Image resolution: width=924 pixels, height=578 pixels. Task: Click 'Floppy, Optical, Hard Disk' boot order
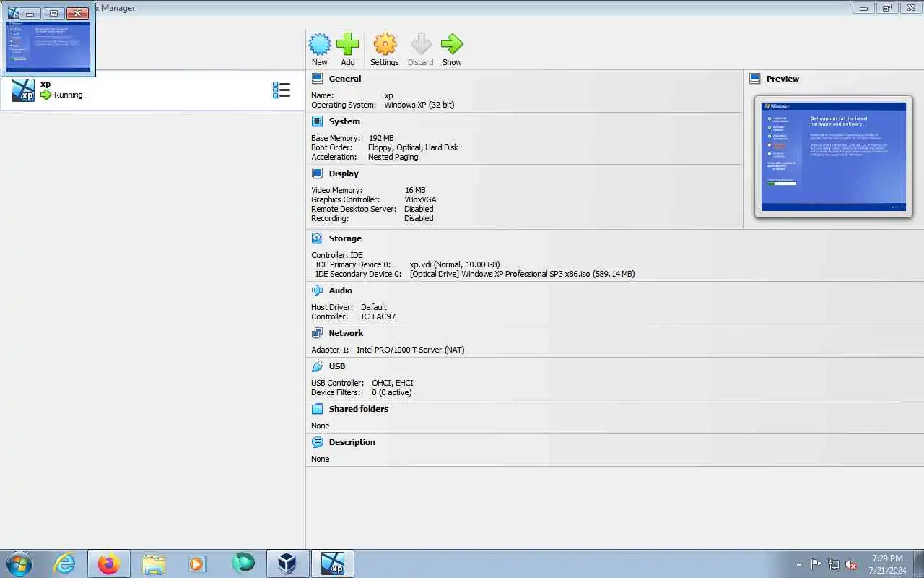[x=413, y=147]
